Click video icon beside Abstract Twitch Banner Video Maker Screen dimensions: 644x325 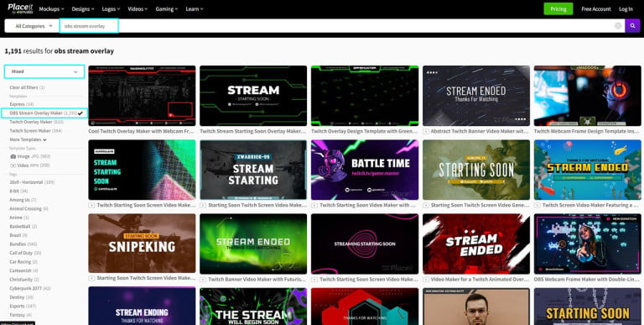[x=426, y=131]
